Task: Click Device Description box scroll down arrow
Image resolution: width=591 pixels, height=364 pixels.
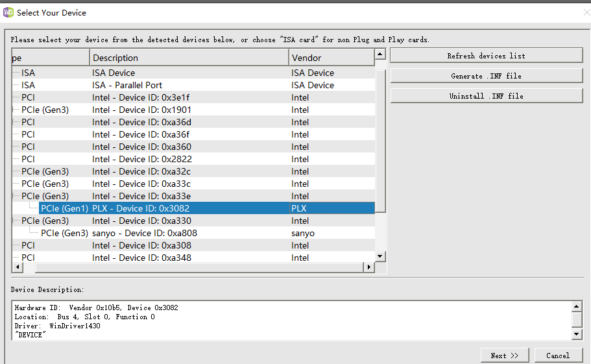Action: (x=576, y=334)
